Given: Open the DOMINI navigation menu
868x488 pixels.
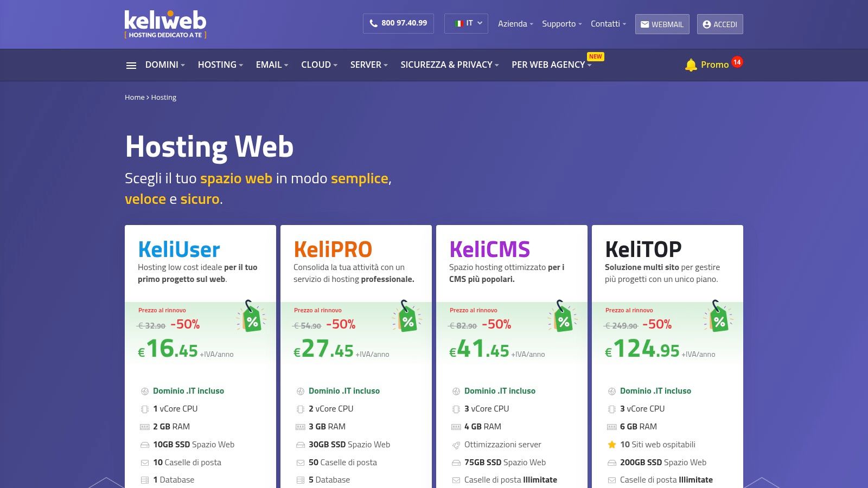Looking at the screenshot, I should click(162, 65).
